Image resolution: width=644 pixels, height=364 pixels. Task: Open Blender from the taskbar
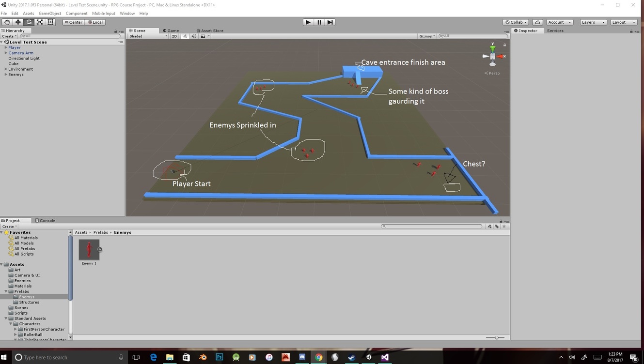pyautogui.click(x=203, y=357)
